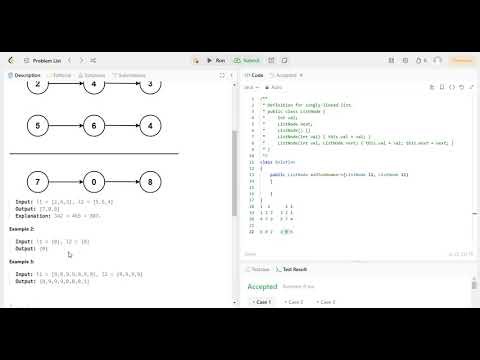Expand editor to fullscreen icon

point(471,87)
